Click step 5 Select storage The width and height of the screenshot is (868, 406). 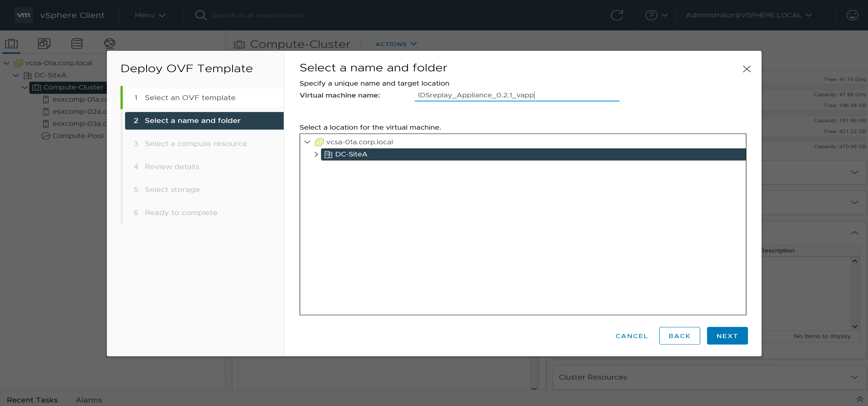point(204,189)
